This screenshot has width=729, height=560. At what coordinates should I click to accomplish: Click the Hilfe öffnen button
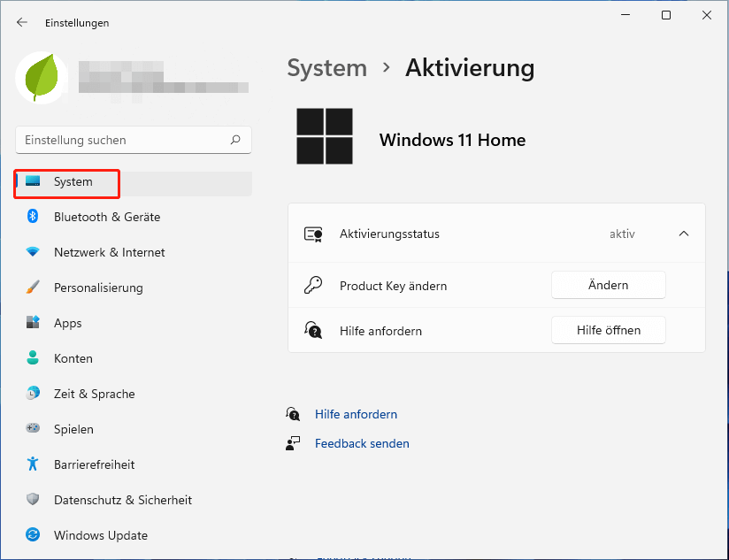[x=608, y=330]
